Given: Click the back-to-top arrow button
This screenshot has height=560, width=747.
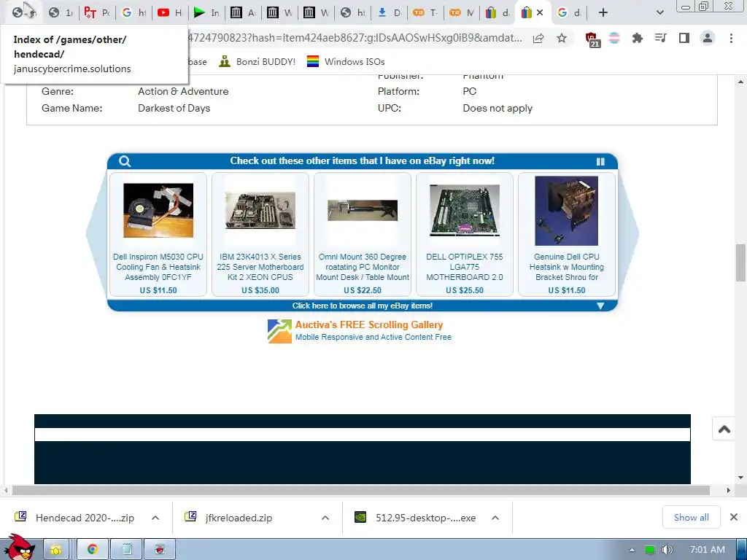Looking at the screenshot, I should [724, 429].
